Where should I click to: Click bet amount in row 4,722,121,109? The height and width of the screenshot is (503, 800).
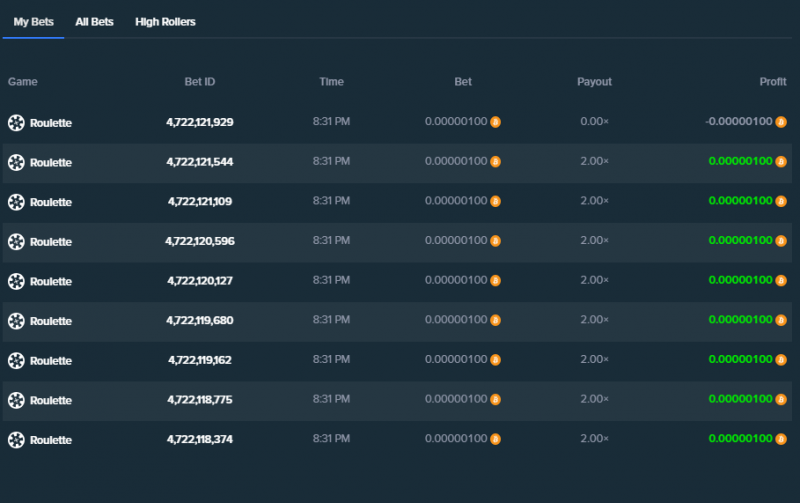[x=456, y=201]
